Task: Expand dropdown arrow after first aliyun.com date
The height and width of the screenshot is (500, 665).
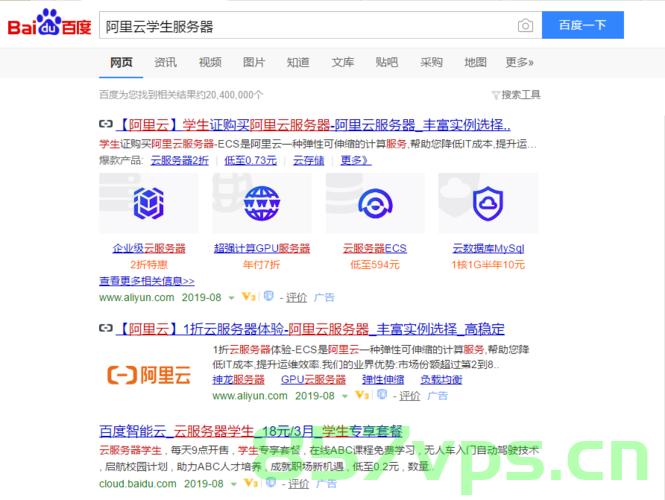Action: [x=232, y=298]
